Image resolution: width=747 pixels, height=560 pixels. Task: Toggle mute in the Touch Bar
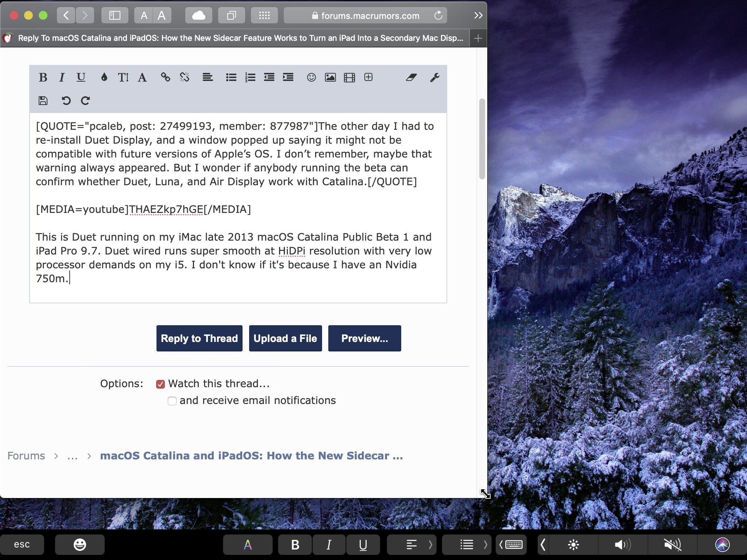click(x=673, y=545)
